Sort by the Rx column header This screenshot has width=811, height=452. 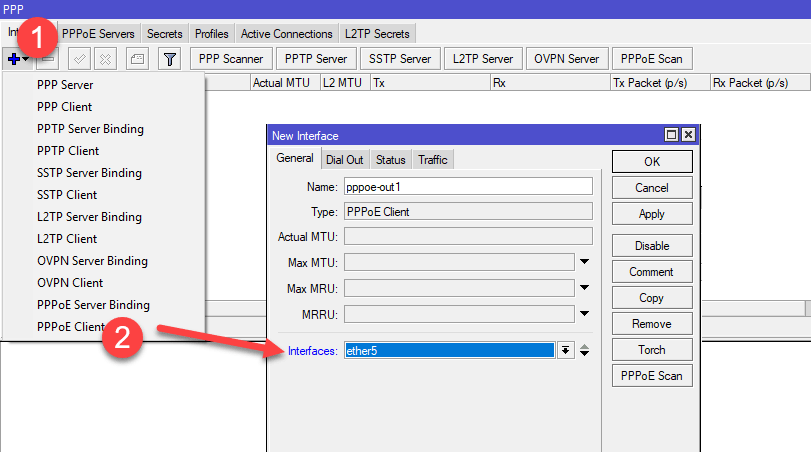550,83
